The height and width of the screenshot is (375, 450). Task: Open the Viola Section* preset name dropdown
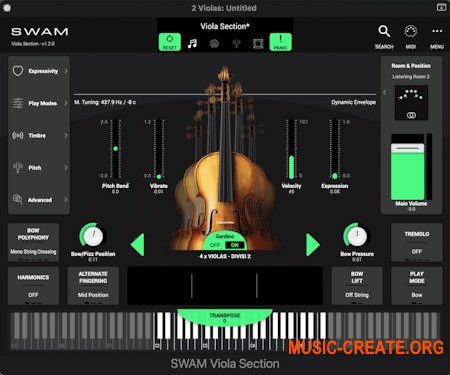pyautogui.click(x=225, y=26)
